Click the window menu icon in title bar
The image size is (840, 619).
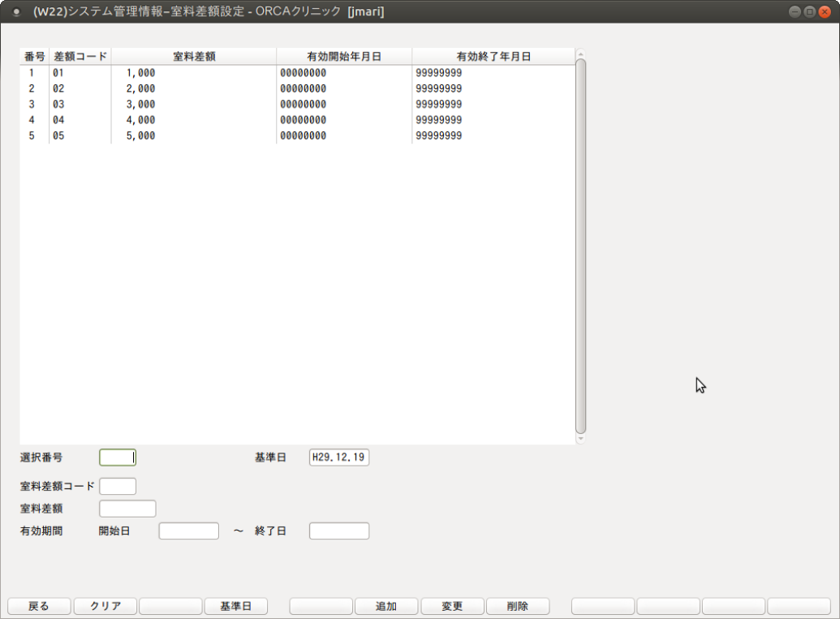coord(15,12)
